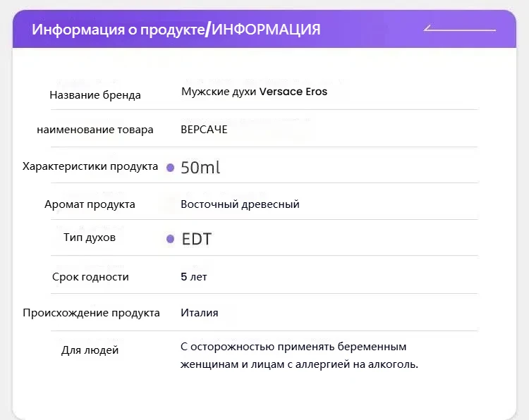Click the purple bullet beside 50ml
The image size is (529, 420).
(171, 168)
